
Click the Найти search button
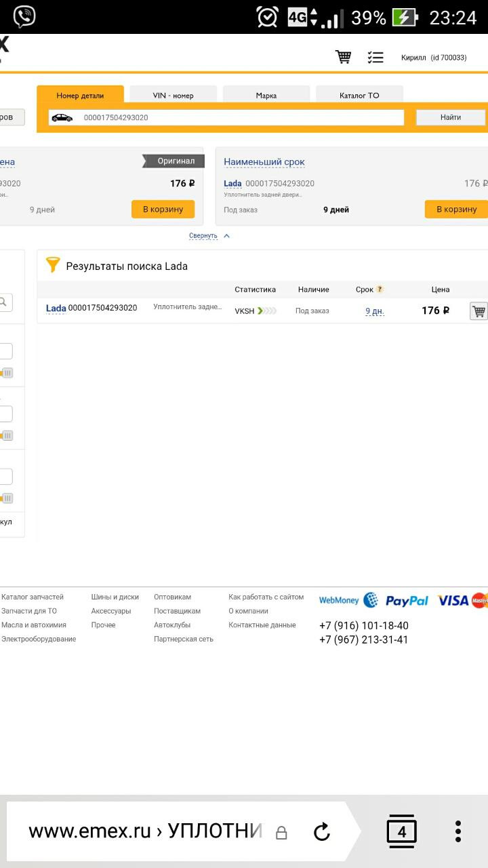(451, 117)
